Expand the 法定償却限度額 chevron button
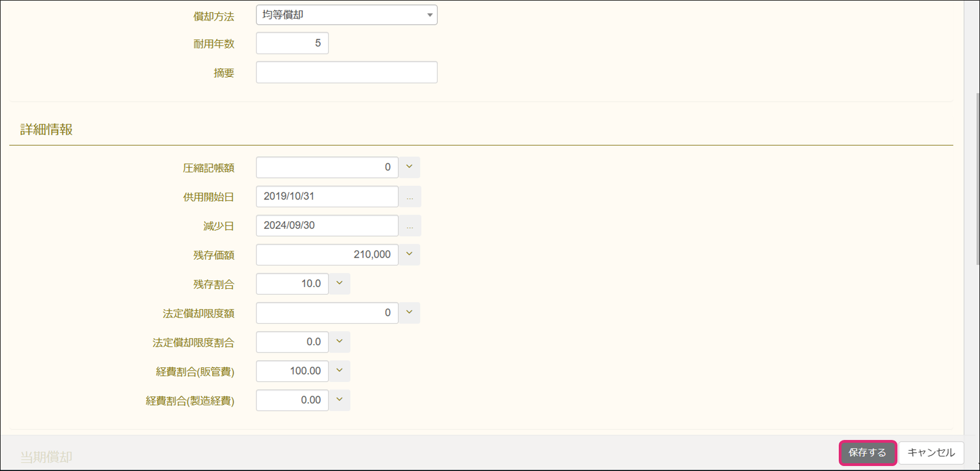The image size is (980, 471). pos(409,313)
